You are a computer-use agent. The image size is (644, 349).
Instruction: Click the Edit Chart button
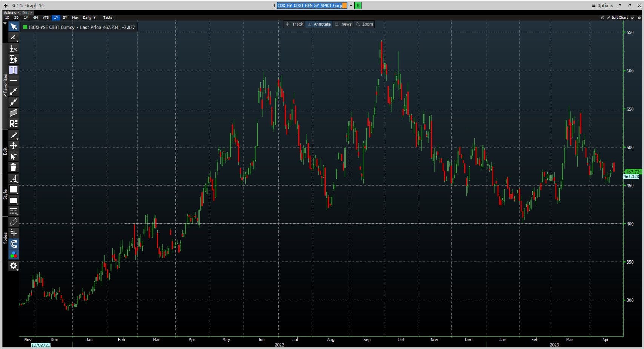pyautogui.click(x=617, y=18)
